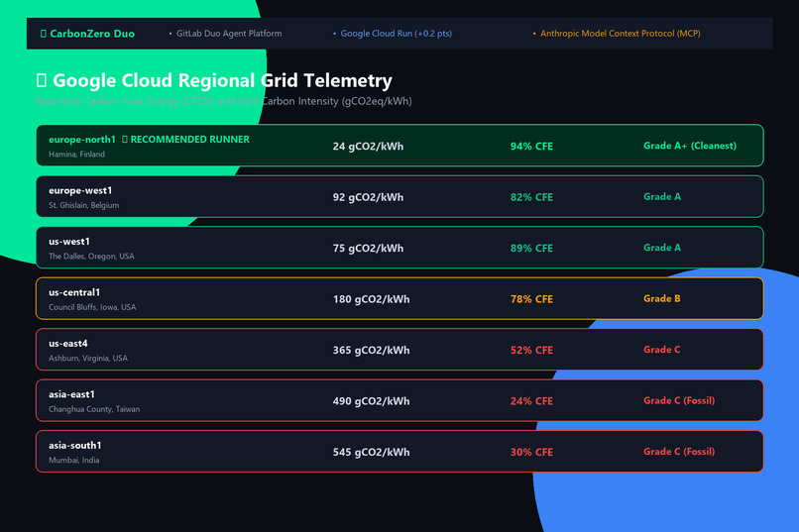The height and width of the screenshot is (532, 799).
Task: Click Grade A+ (Cleanest) label
Action: [690, 146]
